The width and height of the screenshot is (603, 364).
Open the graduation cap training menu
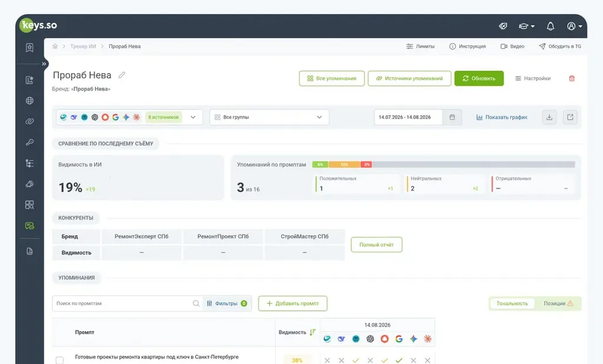click(526, 26)
